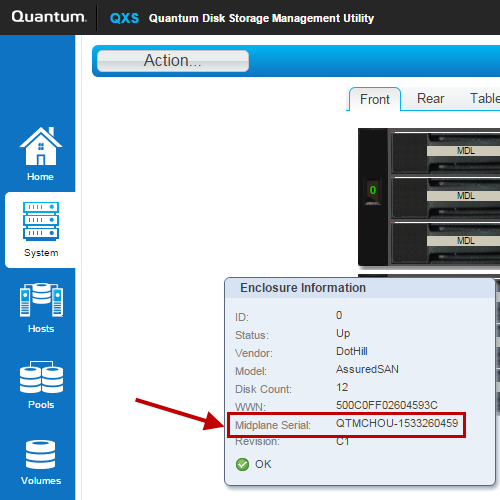The image size is (500, 500).
Task: Open the Pools section icon
Action: pos(41,377)
